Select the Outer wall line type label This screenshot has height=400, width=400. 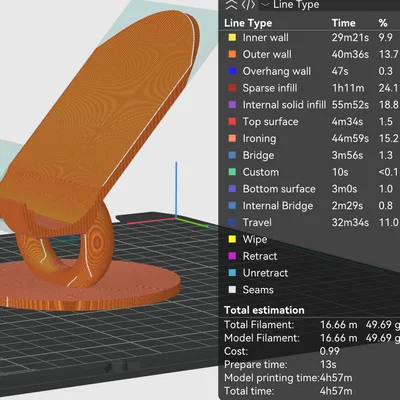267,54
